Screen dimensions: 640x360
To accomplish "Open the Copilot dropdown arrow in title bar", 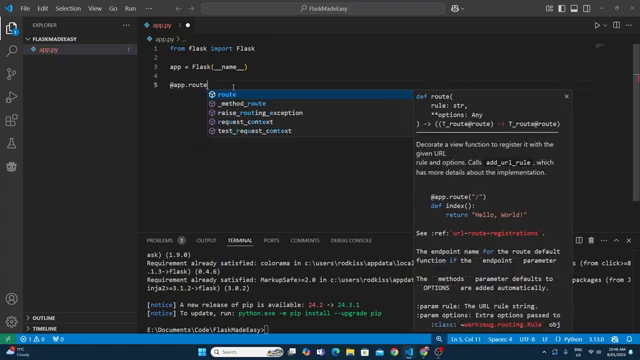I will click(x=463, y=9).
